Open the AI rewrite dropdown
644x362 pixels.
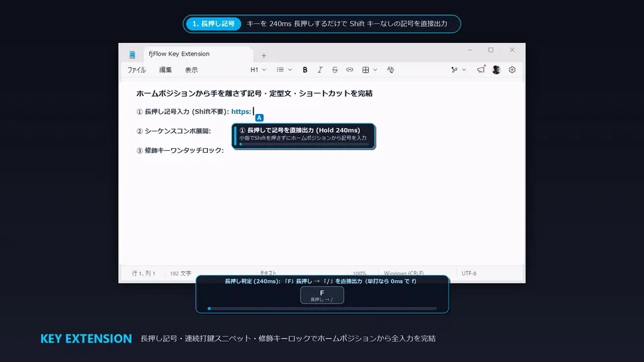coord(458,70)
